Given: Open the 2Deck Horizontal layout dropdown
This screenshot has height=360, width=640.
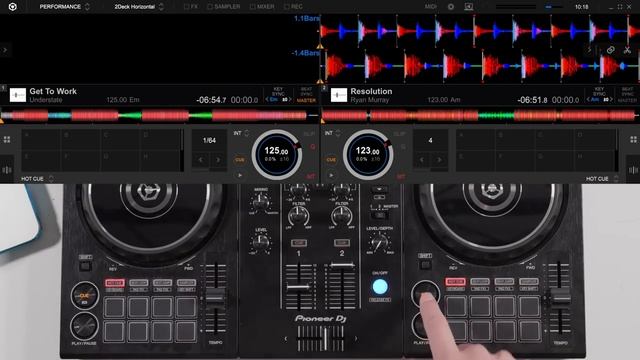Looking at the screenshot, I should [139, 7].
